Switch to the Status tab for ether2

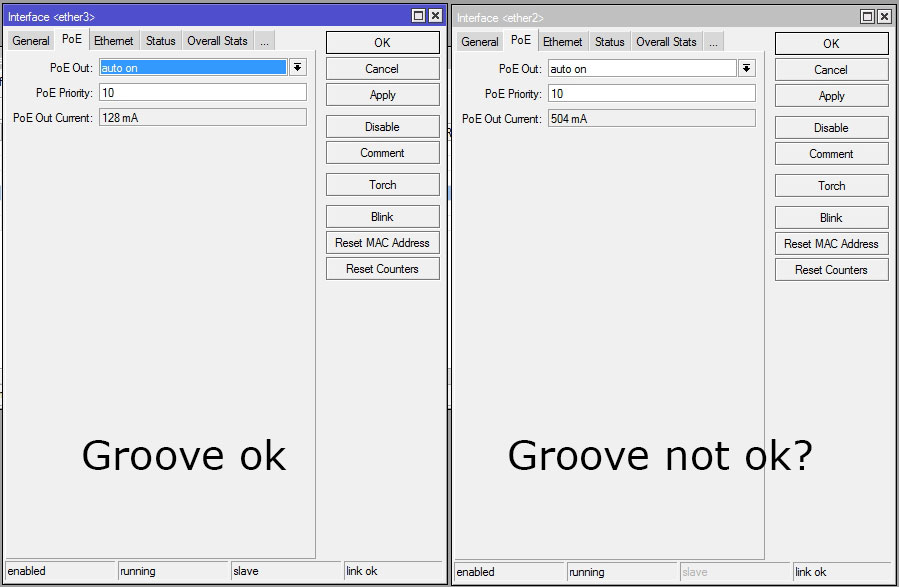click(609, 41)
